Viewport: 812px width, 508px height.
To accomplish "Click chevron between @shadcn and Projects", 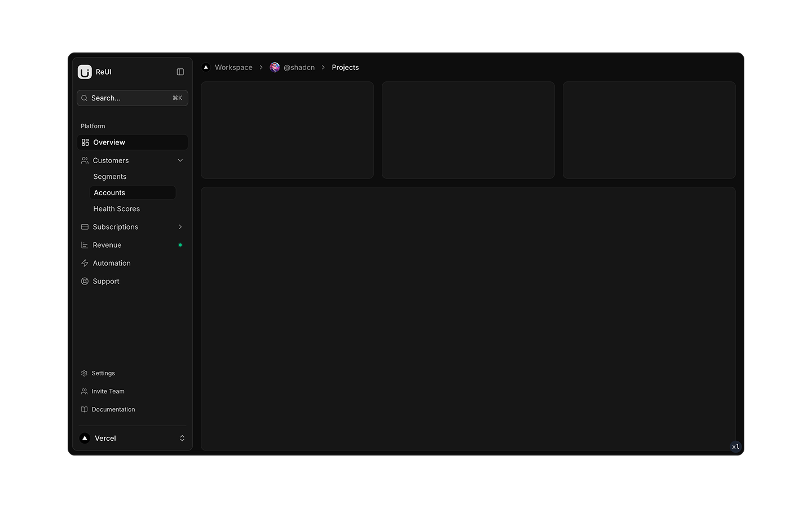I will pyautogui.click(x=323, y=67).
